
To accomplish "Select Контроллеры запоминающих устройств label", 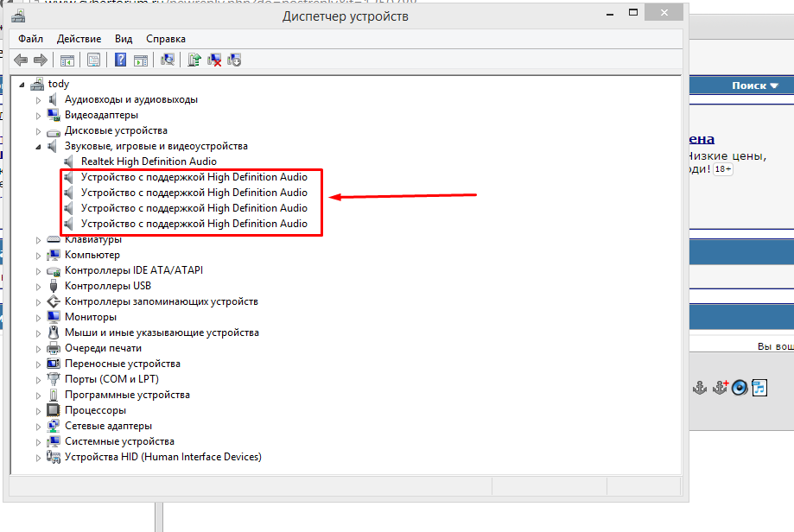I will coord(161,301).
